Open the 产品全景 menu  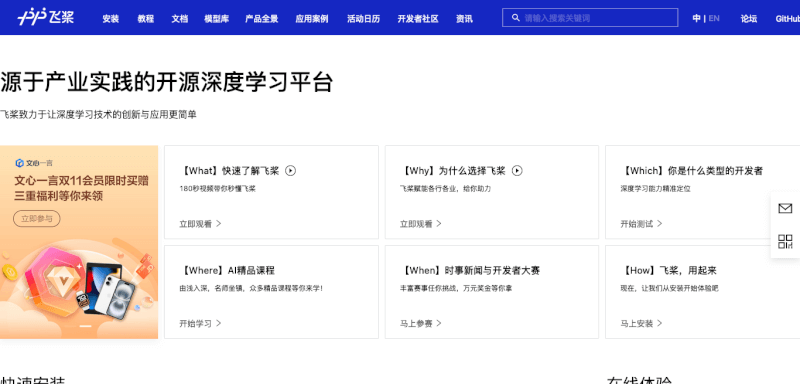click(262, 19)
